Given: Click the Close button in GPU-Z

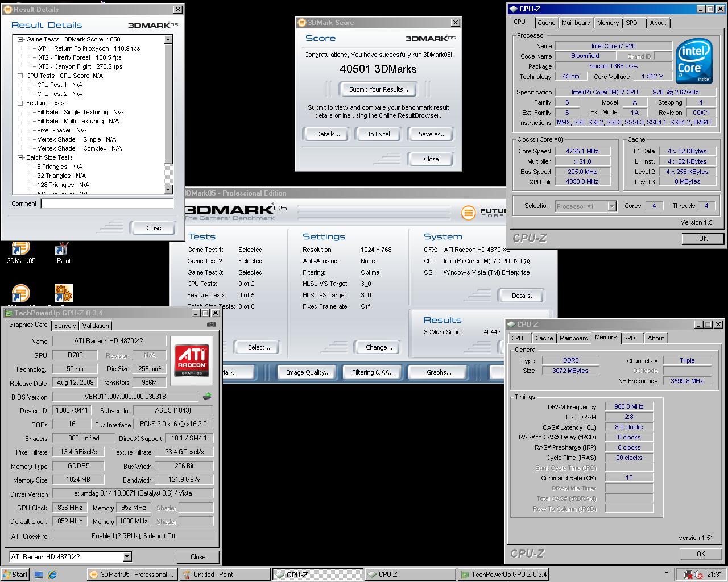Looking at the screenshot, I should (198, 557).
